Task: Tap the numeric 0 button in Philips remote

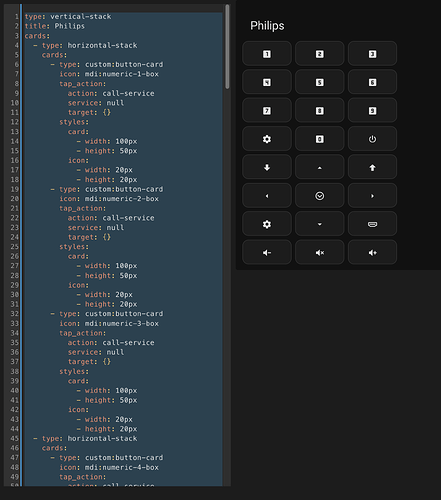Action: pyautogui.click(x=319, y=139)
